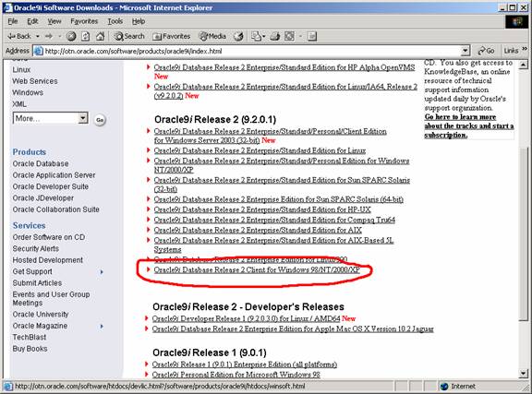Open the File menu

[13, 21]
